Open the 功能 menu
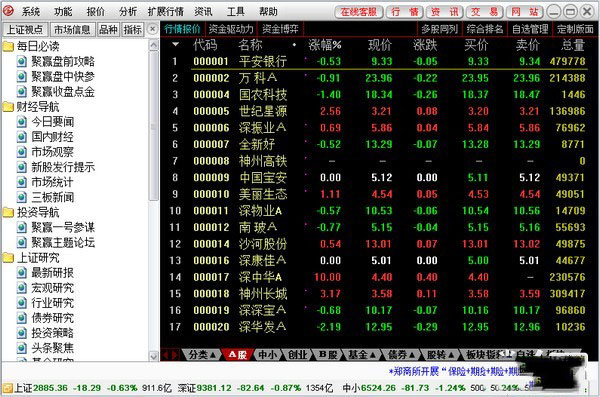 (63, 12)
